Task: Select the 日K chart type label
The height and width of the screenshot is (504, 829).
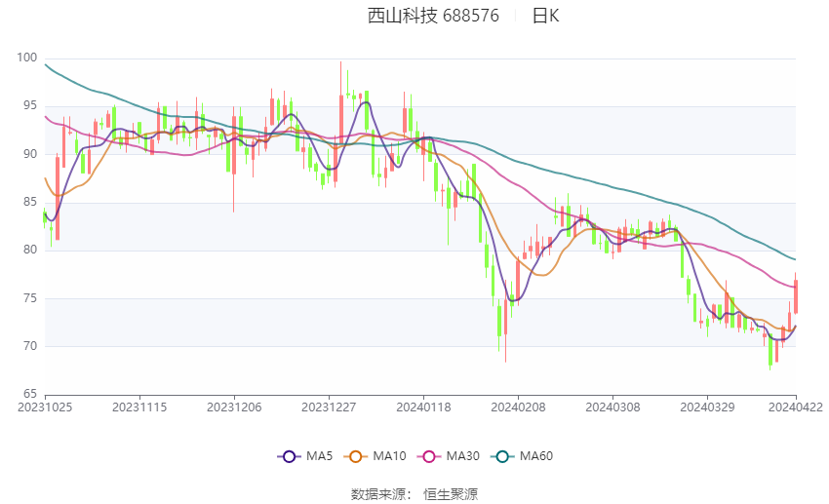Action: (545, 16)
